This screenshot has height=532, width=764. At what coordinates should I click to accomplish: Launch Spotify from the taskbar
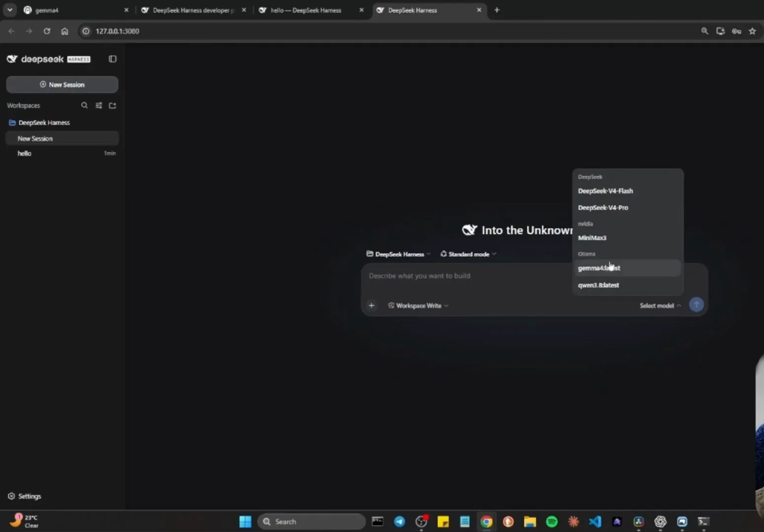[x=552, y=521]
